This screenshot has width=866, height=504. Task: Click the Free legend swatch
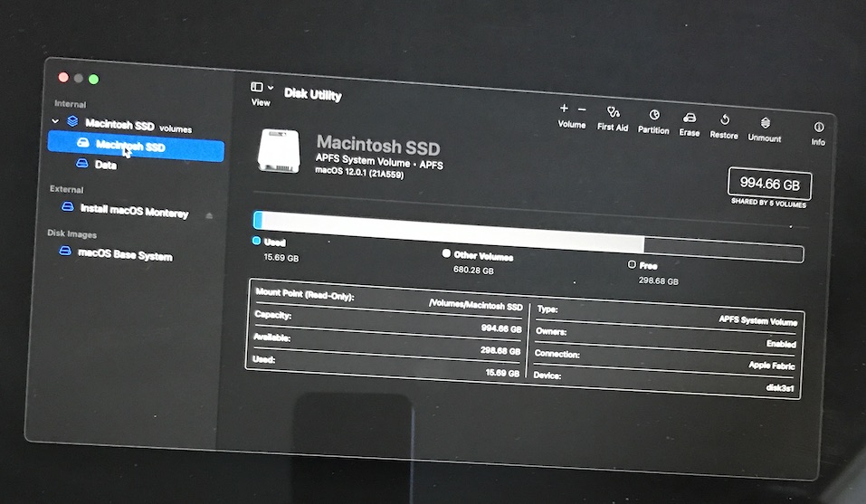click(x=632, y=264)
